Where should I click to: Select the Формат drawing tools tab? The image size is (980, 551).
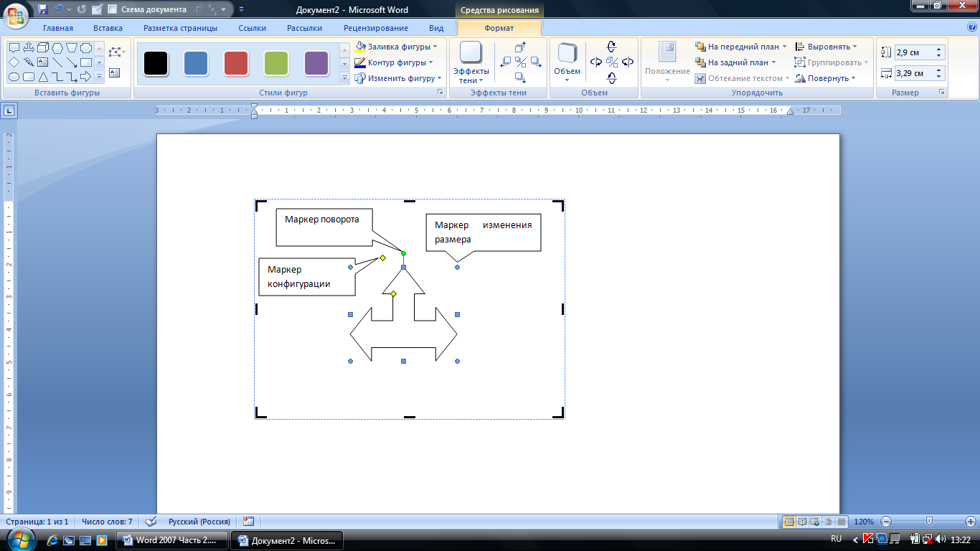click(499, 28)
